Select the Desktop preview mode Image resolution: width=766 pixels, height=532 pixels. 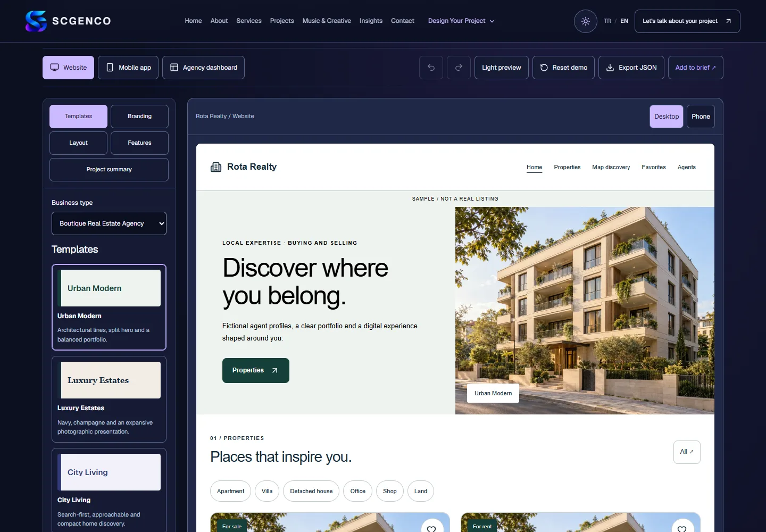[x=667, y=117]
